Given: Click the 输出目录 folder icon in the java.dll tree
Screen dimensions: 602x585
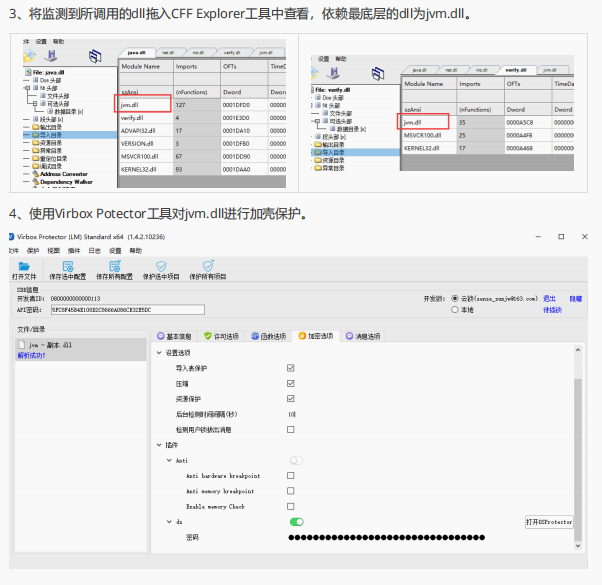Looking at the screenshot, I should click(36, 127).
